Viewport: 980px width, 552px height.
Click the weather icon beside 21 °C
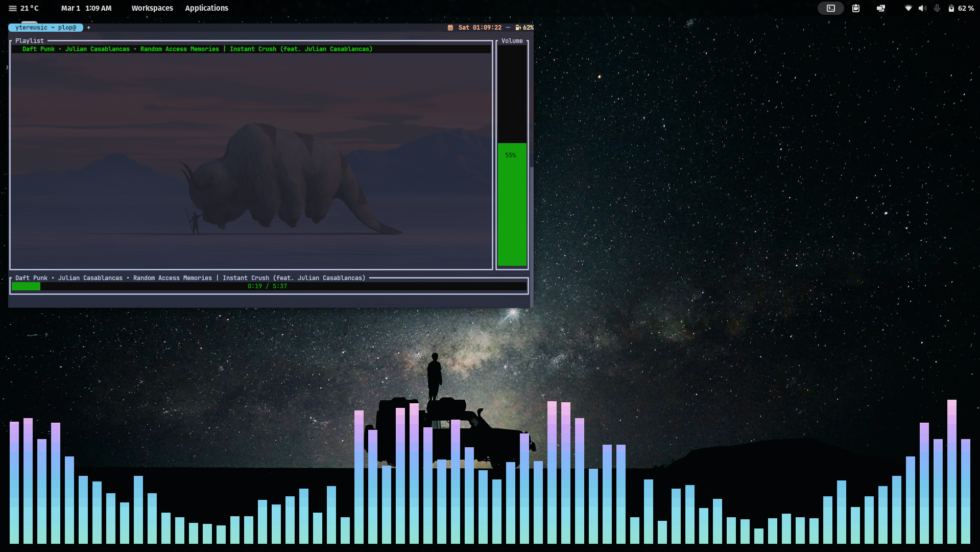pyautogui.click(x=13, y=8)
